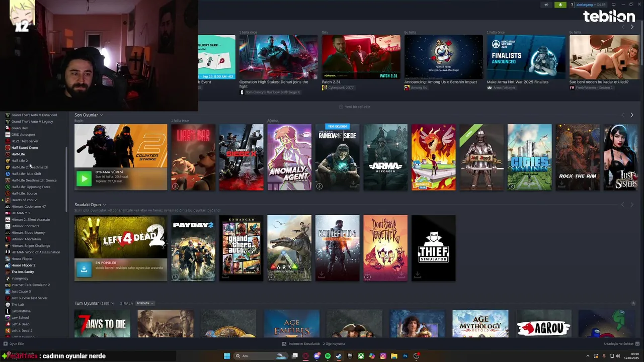Screen dimensions: 644x362
Task: Show hidden system tray icons chevron
Action: (x=588, y=356)
